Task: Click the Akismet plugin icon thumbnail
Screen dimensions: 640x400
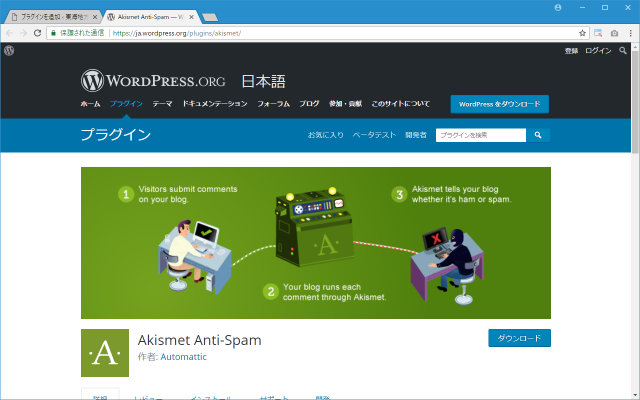Action: coord(105,353)
